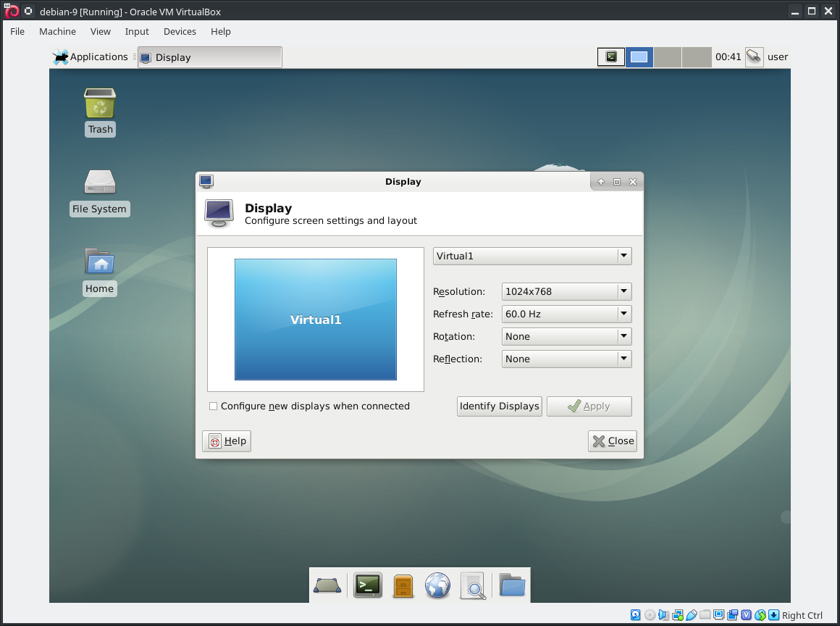
Task: Open the File System desktop icon
Action: point(99,183)
